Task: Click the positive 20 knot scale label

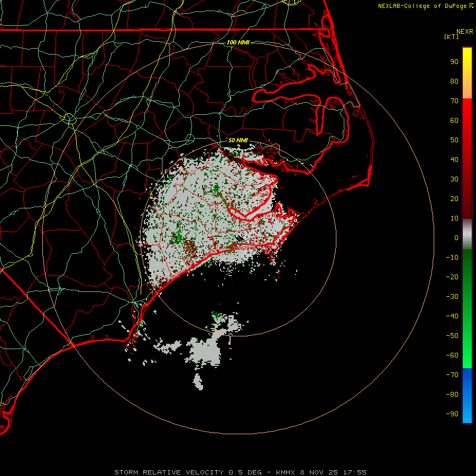Action: [454, 198]
